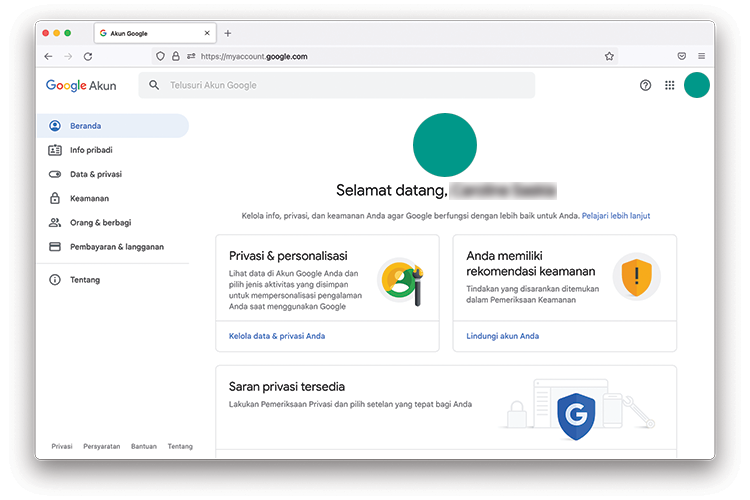750x500 pixels.
Task: Click the Anda memiliki rekomendasi keamanan heading
Action: pyautogui.click(x=531, y=264)
